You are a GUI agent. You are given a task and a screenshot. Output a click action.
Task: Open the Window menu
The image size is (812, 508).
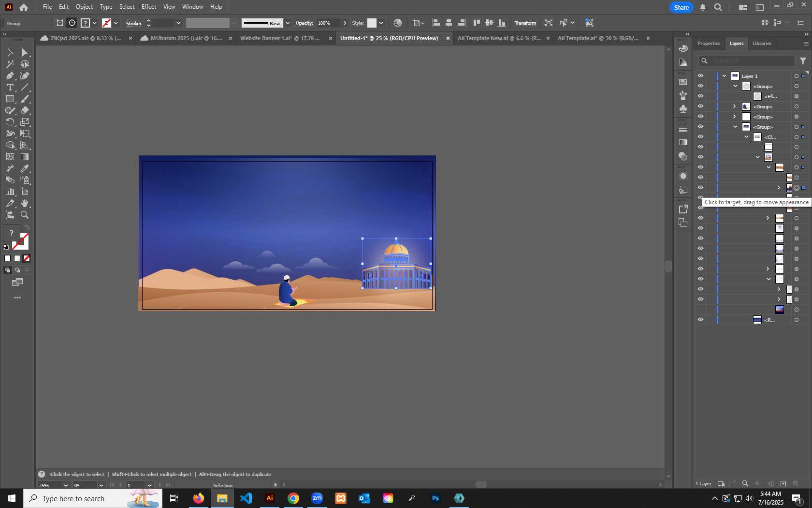coord(193,7)
